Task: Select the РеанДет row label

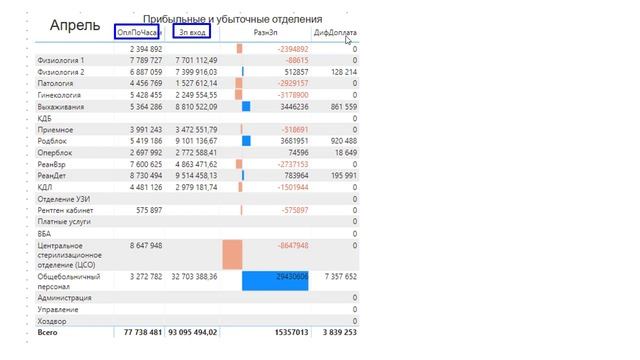Action: (x=51, y=176)
